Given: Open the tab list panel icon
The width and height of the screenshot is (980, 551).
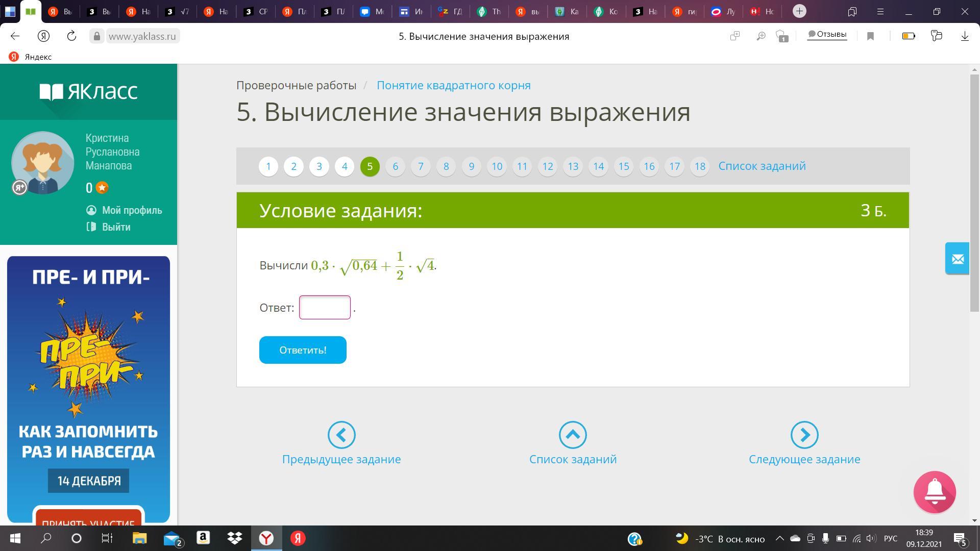Looking at the screenshot, I should tap(852, 12).
